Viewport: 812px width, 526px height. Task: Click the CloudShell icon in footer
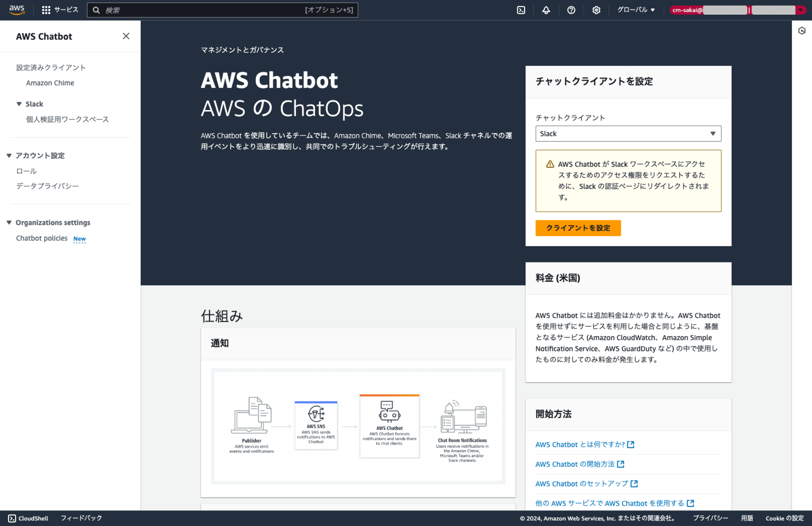click(x=12, y=518)
